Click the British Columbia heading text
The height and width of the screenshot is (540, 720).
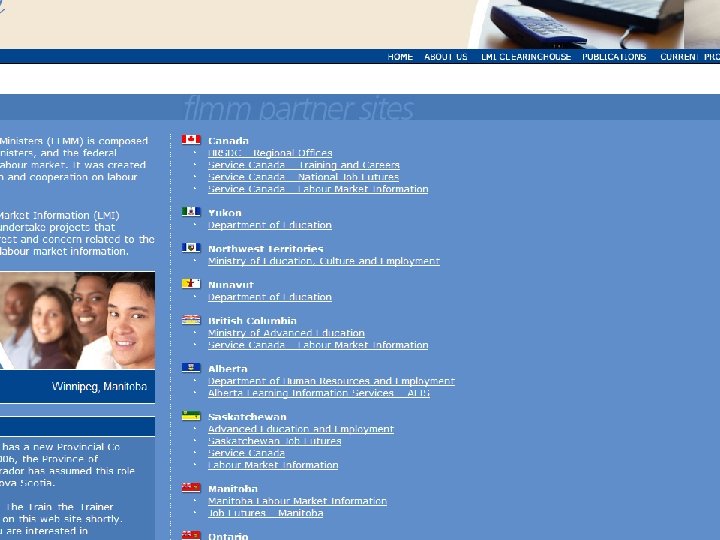coord(253,321)
